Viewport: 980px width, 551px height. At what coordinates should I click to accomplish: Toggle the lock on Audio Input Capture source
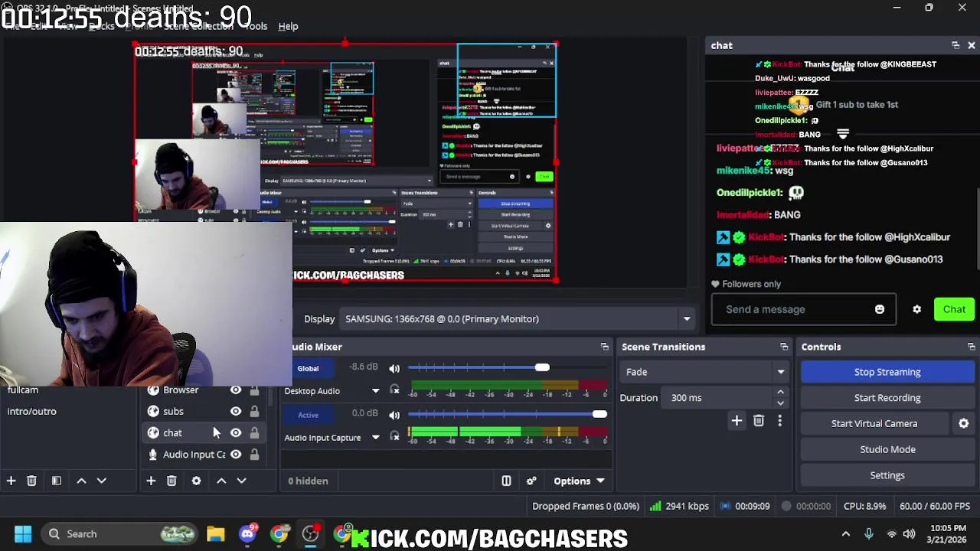click(x=254, y=455)
